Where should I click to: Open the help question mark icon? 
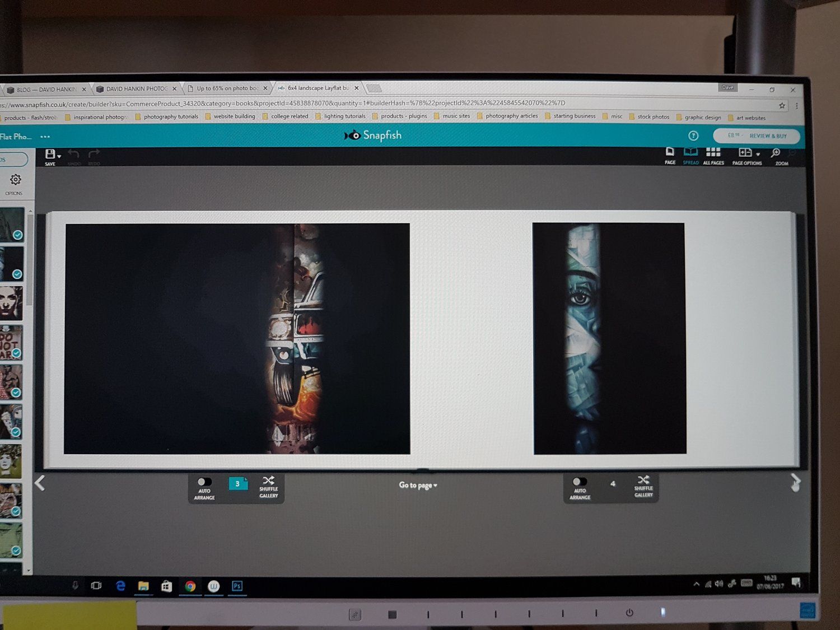point(693,136)
